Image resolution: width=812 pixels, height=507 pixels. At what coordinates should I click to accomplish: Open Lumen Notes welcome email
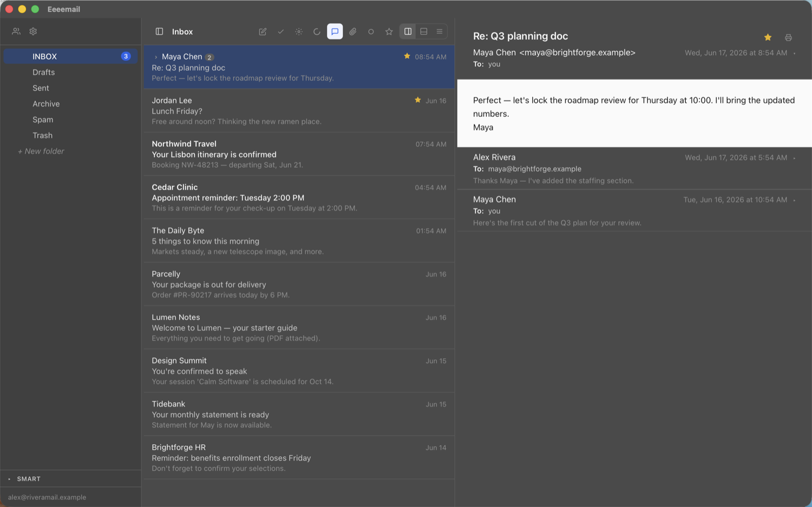click(299, 327)
